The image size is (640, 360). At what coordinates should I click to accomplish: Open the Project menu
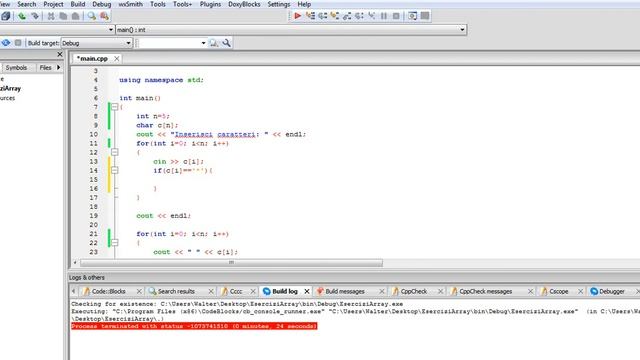coord(53,4)
